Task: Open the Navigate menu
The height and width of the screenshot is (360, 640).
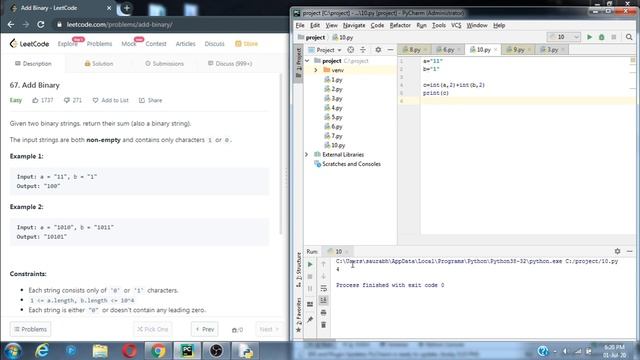Action: click(x=354, y=25)
